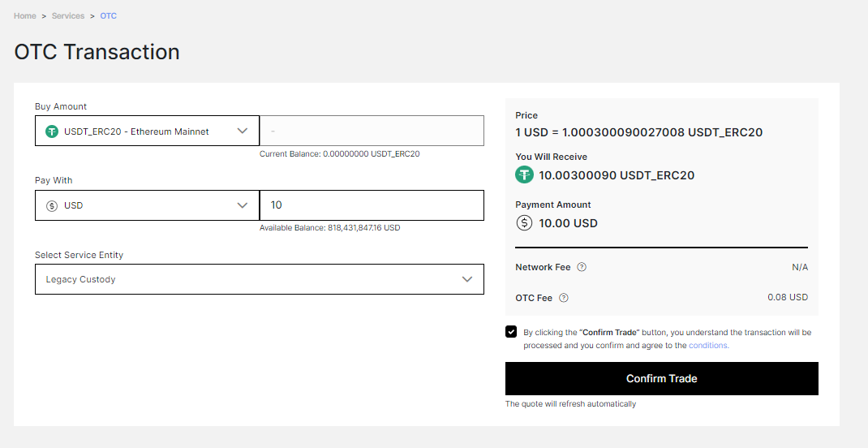The image size is (868, 448).
Task: Expand the USD Pay With dropdown arrow
Action: (242, 205)
